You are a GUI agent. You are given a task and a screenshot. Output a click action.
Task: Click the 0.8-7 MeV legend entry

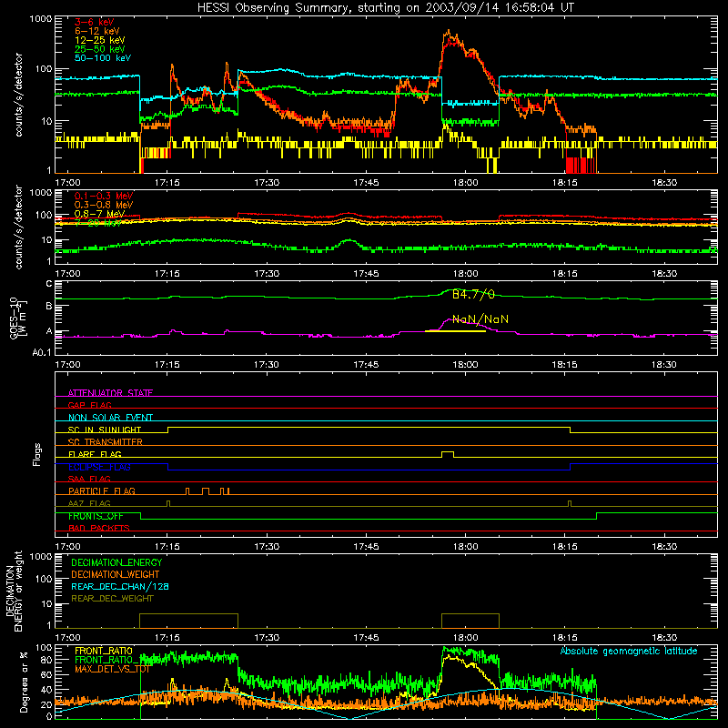pos(99,214)
